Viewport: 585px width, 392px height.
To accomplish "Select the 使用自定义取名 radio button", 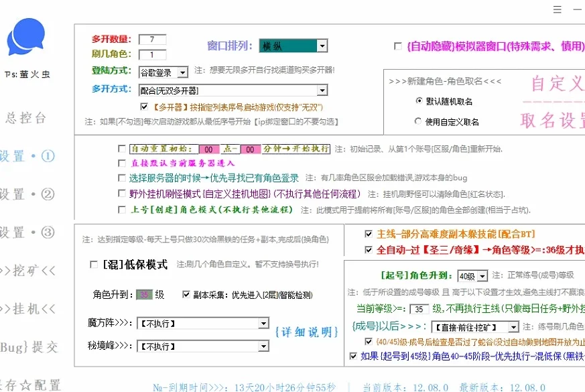I will pos(418,121).
